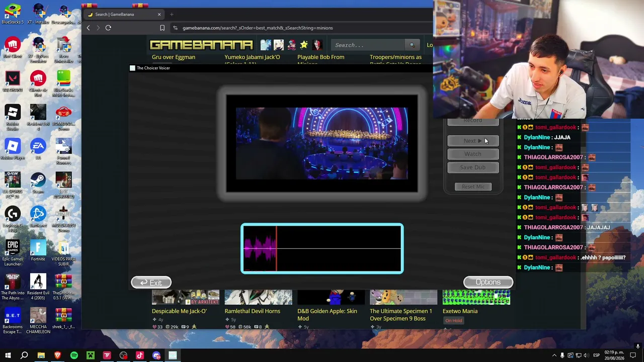Viewport: 644px width, 362px height.
Task: Click the Watch button
Action: click(473, 154)
